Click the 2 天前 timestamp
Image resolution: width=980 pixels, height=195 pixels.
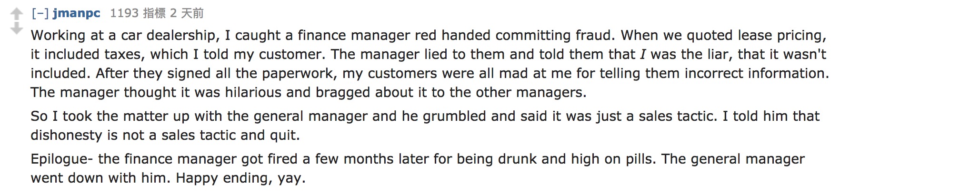click(x=187, y=13)
